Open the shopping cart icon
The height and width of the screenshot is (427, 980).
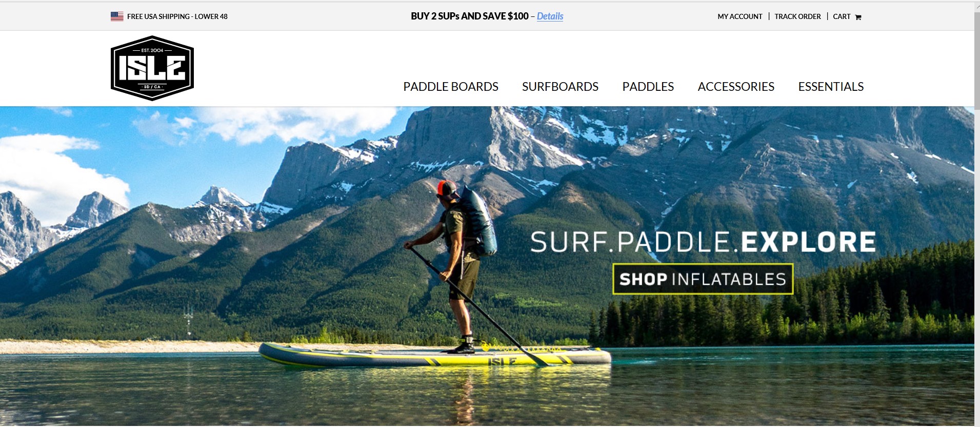point(858,17)
